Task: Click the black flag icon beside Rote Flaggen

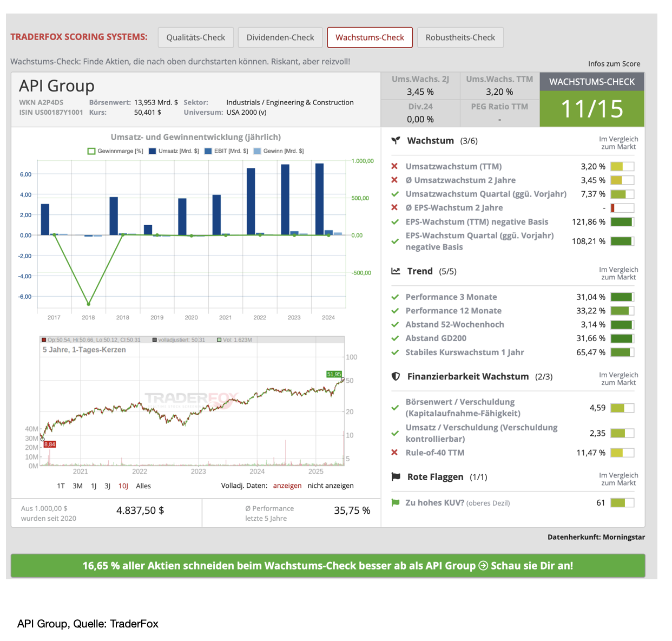Action: tap(396, 477)
